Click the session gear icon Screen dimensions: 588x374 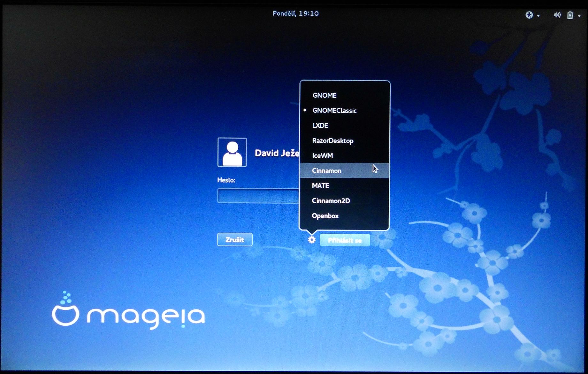312,239
